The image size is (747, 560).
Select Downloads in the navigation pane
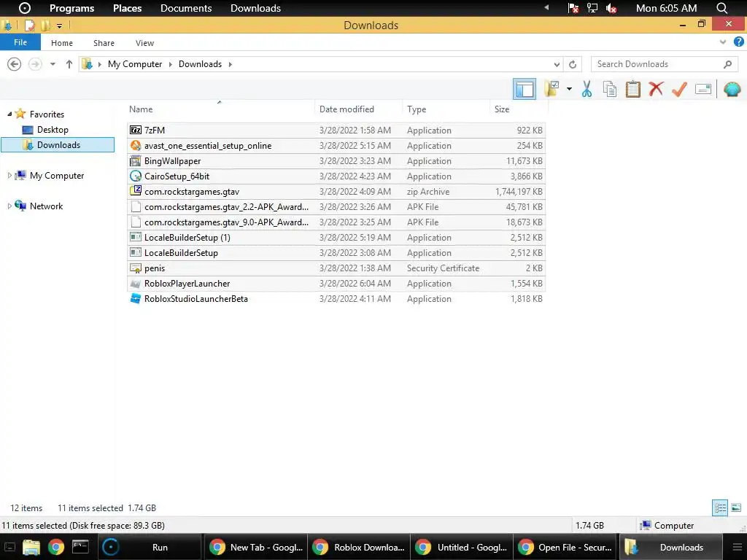pyautogui.click(x=58, y=145)
